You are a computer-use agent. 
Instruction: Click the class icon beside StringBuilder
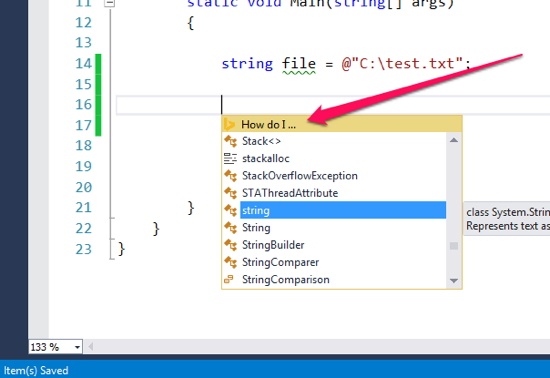coord(230,245)
